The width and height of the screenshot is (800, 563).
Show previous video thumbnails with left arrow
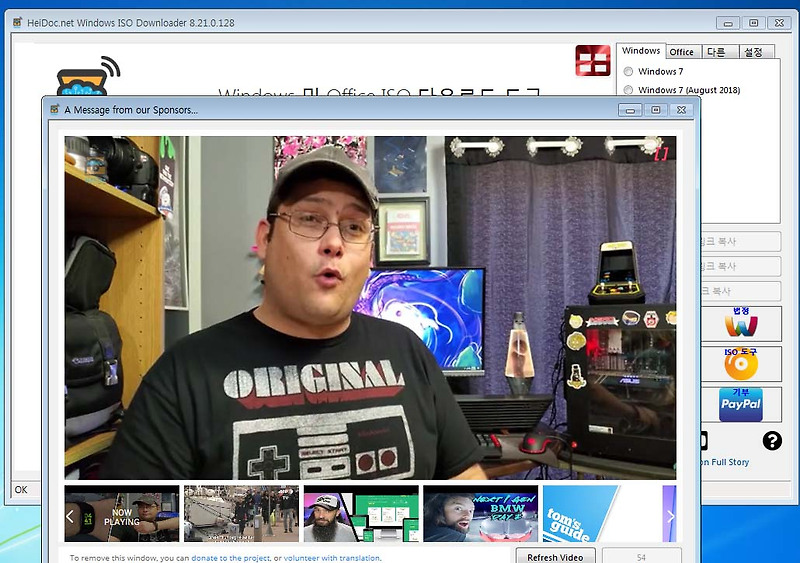pos(70,516)
